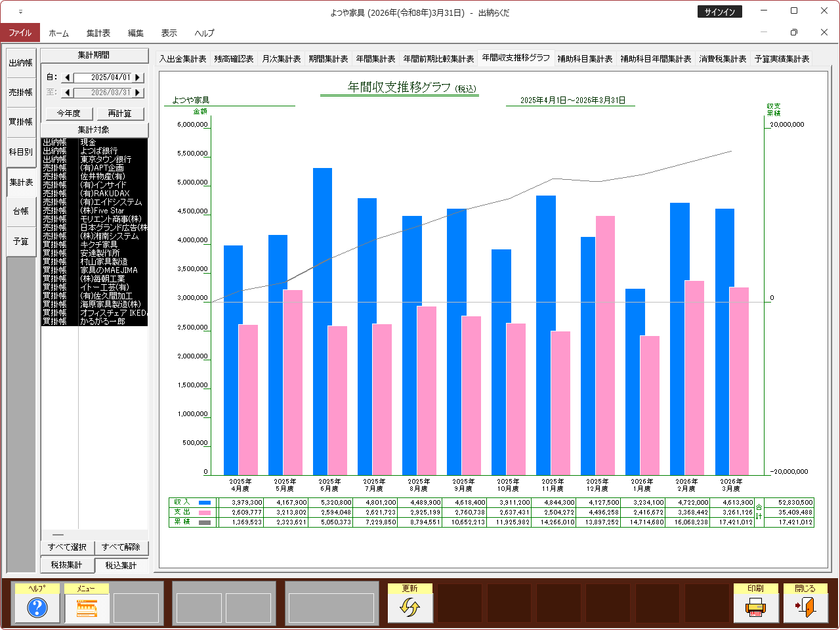Switch to the 月次集計表 tab

pos(282,59)
